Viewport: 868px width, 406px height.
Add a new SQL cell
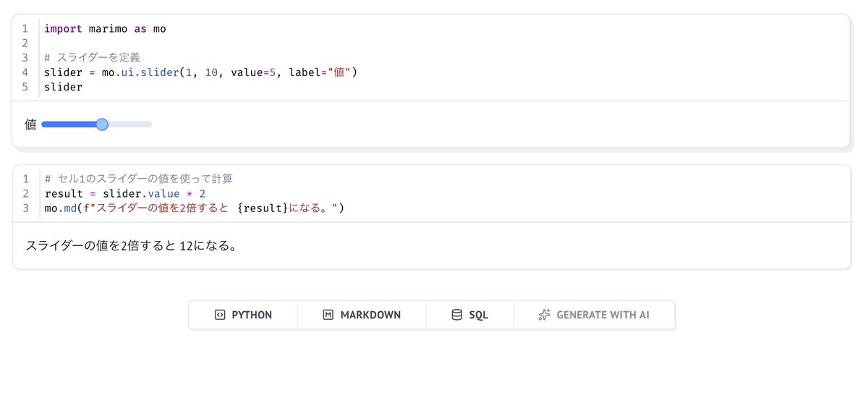[469, 315]
